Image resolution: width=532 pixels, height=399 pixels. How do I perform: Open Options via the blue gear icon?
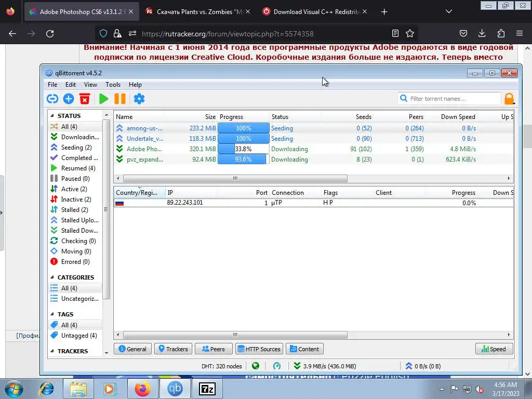139,99
